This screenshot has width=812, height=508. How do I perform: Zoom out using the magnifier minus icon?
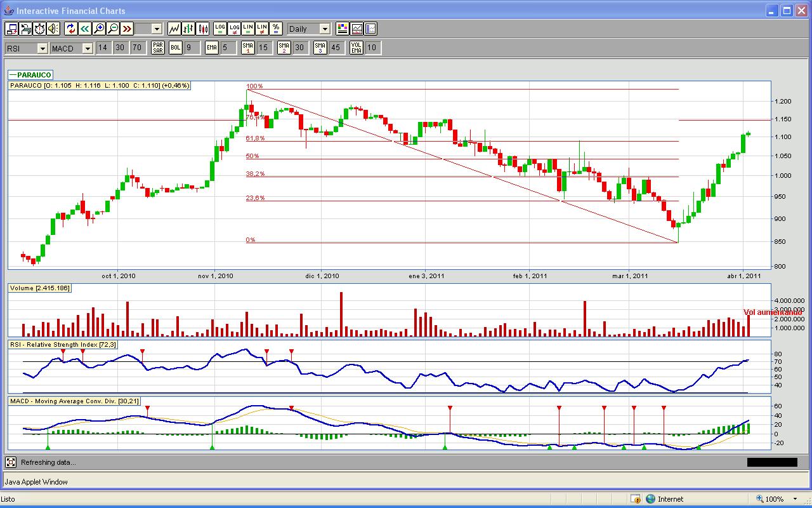(113, 29)
